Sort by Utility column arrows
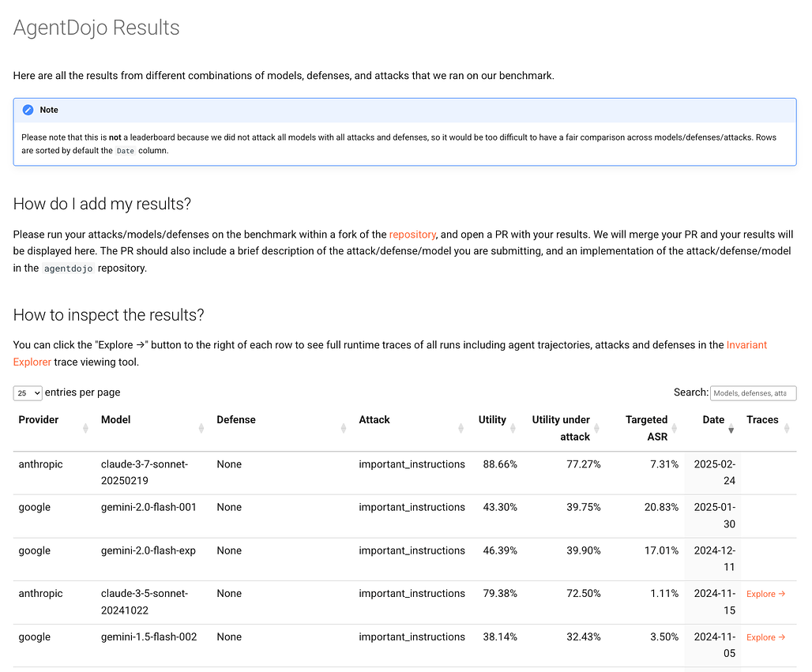Image resolution: width=812 pixels, height=672 pixels. coord(513,428)
